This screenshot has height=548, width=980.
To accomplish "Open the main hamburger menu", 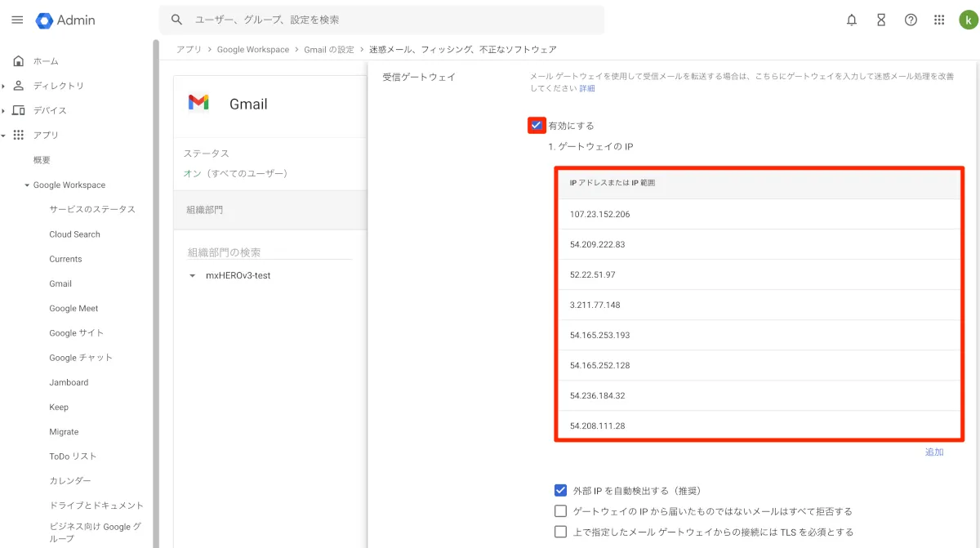I will [17, 20].
